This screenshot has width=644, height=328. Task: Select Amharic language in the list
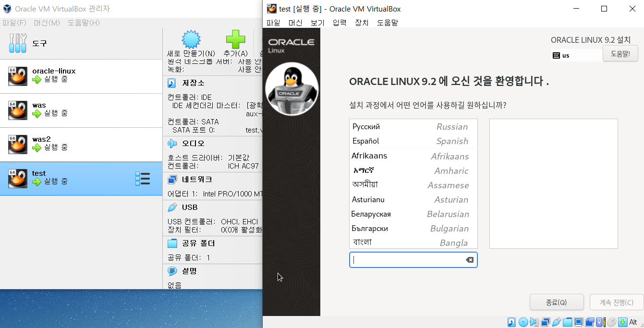(413, 170)
